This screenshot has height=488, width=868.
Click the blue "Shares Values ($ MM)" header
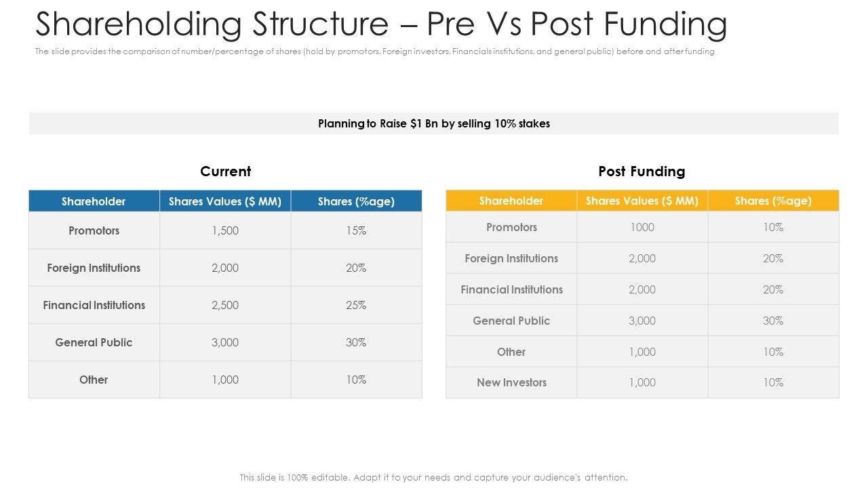click(x=225, y=201)
